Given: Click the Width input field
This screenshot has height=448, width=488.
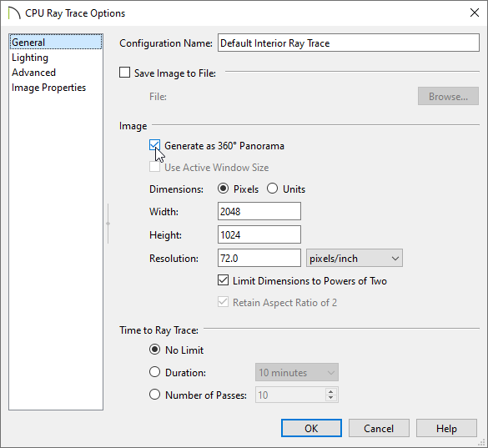Looking at the screenshot, I should point(259,211).
